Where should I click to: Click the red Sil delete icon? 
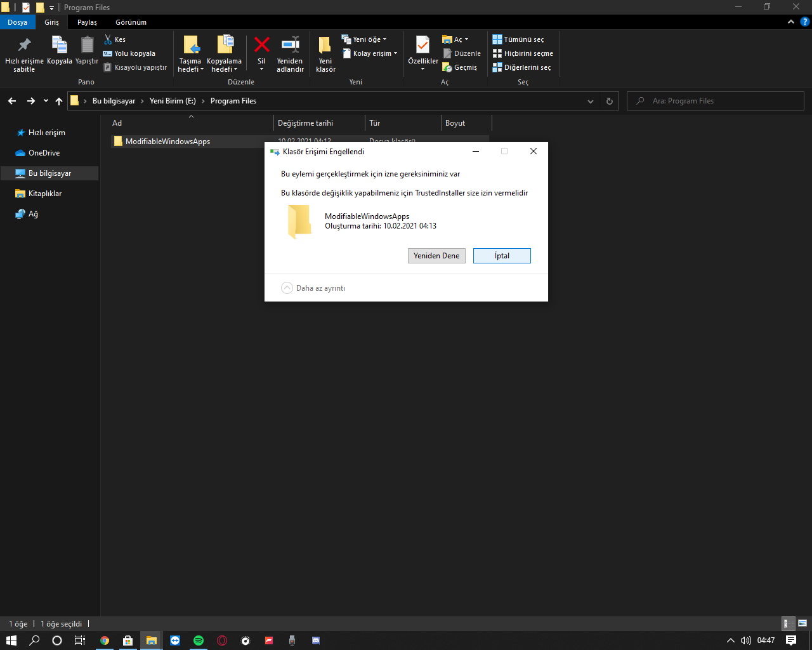pyautogui.click(x=261, y=45)
